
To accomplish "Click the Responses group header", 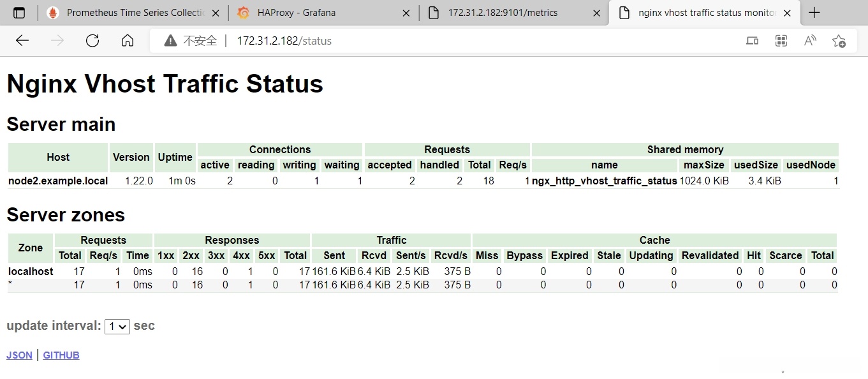I will [x=232, y=240].
